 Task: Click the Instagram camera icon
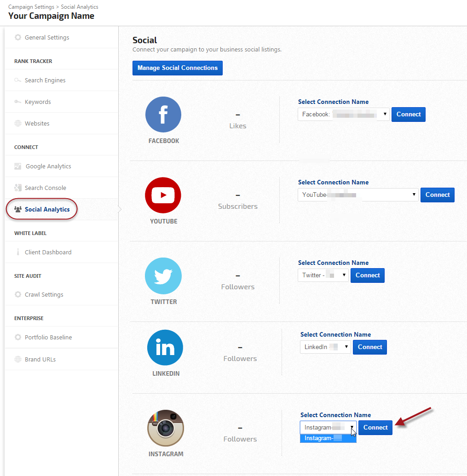[165, 428]
